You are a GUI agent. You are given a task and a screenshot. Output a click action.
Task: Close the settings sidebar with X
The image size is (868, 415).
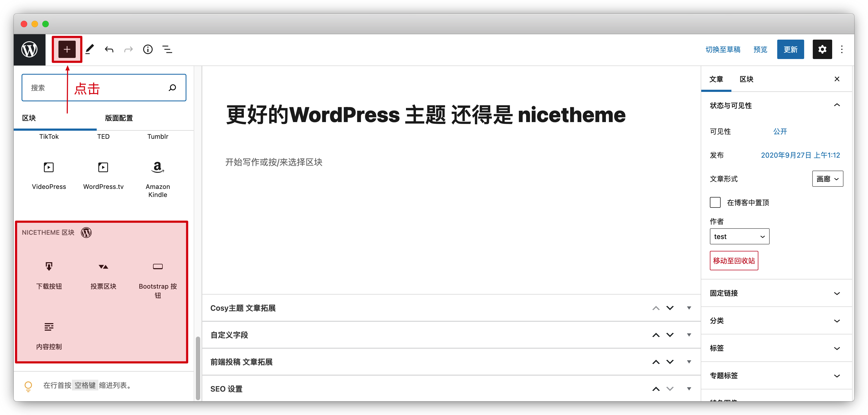(x=837, y=79)
